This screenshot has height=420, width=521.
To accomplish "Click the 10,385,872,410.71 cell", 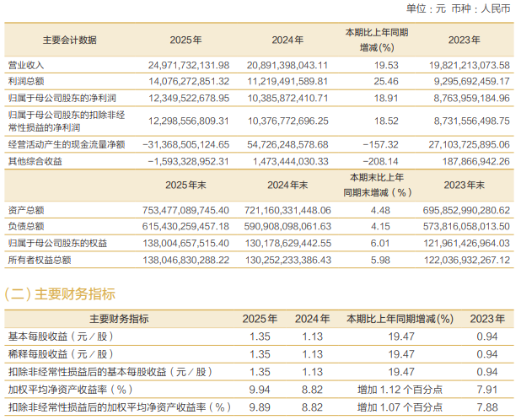I will pos(287,99).
